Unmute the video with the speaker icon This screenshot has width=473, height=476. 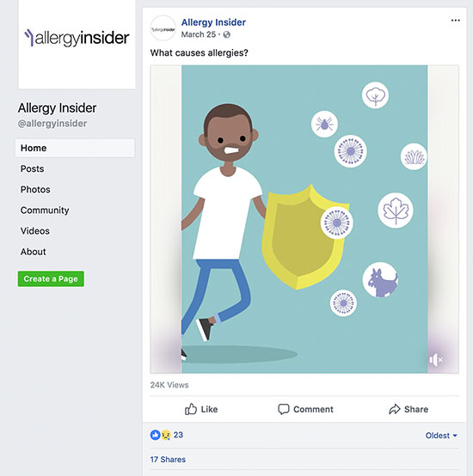pos(436,360)
